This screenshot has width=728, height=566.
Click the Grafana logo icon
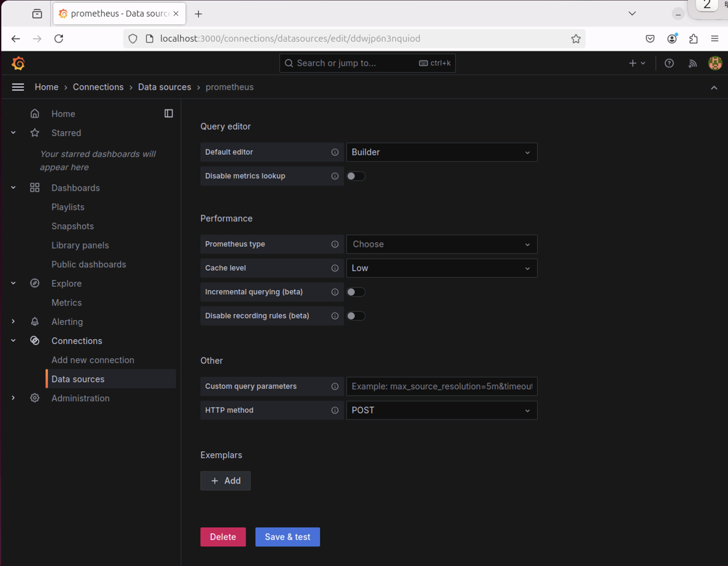click(18, 63)
